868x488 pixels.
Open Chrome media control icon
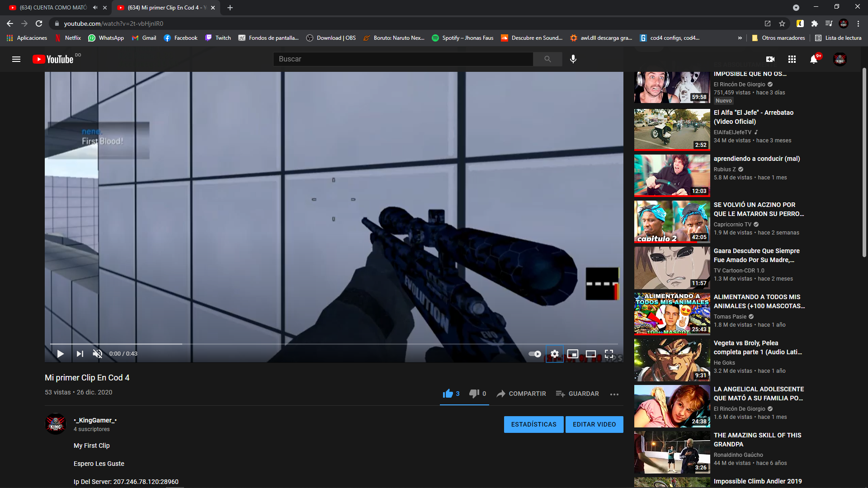pos(829,23)
